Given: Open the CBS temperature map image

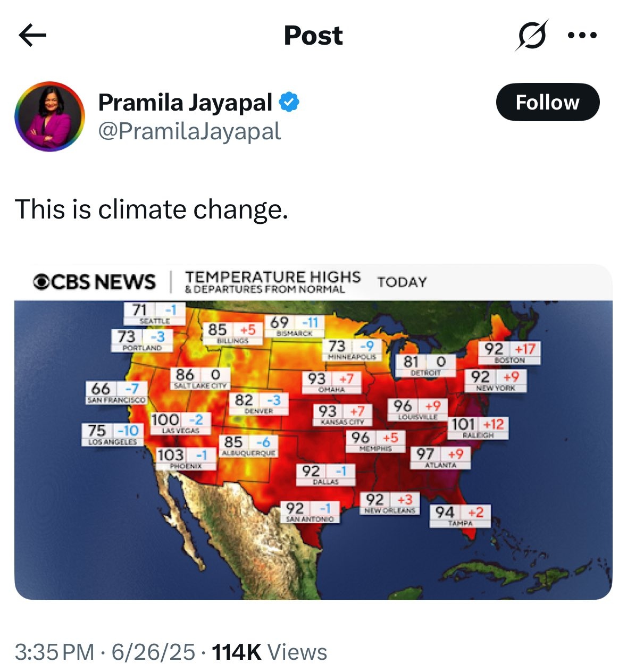Looking at the screenshot, I should pos(313,432).
